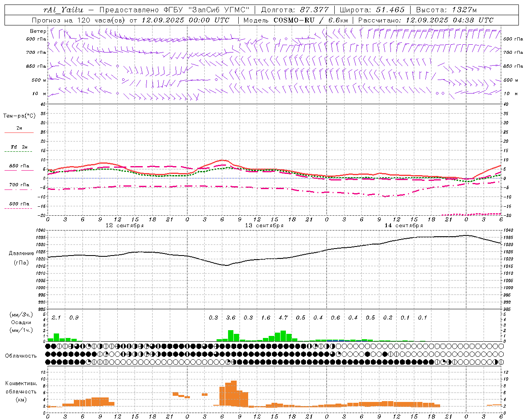Click the 0.6 precipitation total
Viewport: 525px width, 420px height.
point(336,317)
